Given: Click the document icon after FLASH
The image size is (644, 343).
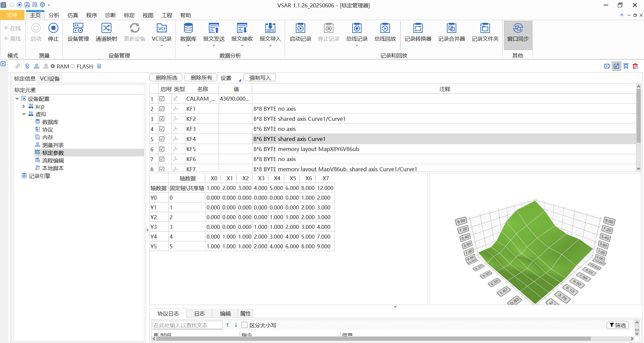Looking at the screenshot, I should (x=99, y=66).
